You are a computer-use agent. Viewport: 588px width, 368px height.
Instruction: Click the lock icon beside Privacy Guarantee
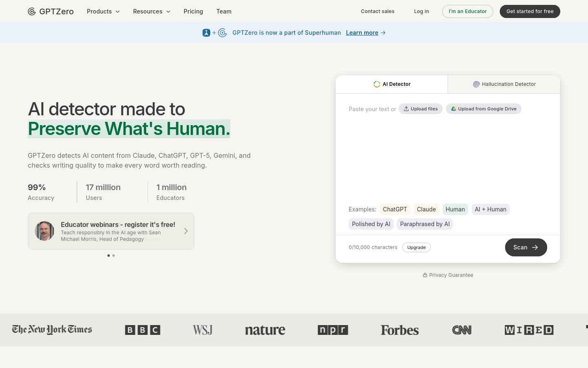[x=425, y=275]
